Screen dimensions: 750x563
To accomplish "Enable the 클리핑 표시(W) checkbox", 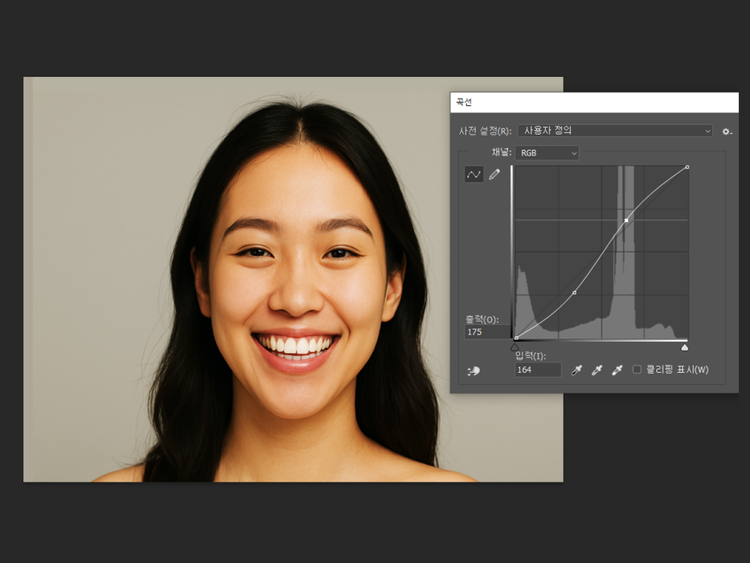I will 637,369.
